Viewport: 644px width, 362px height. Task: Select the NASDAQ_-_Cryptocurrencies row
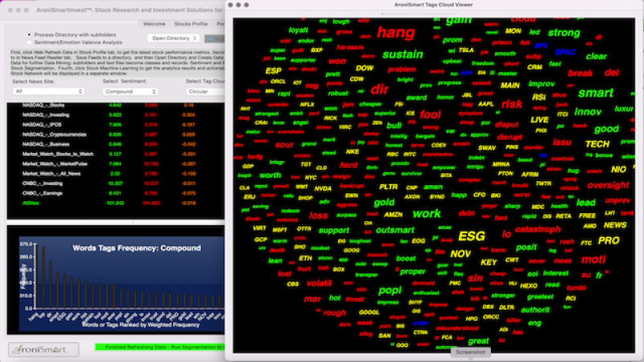(x=116, y=134)
